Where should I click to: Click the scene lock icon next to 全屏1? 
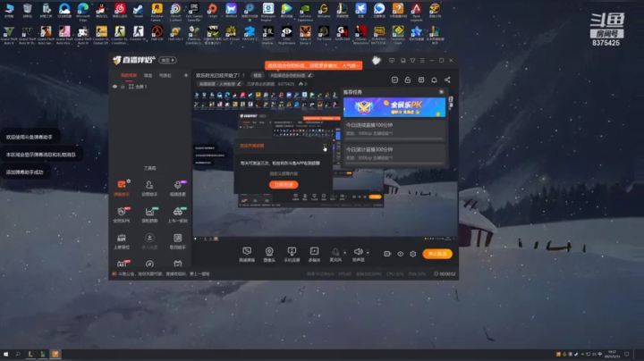pos(123,87)
